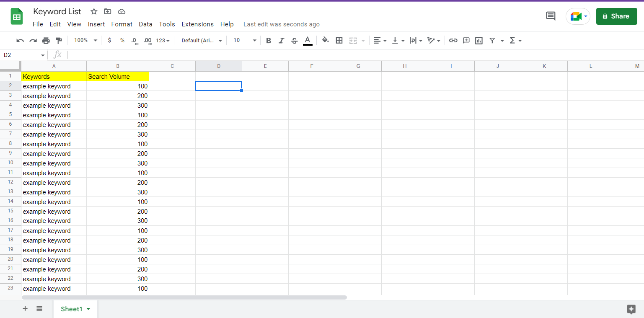Star the Keyword List document
The image size is (644, 318).
[x=94, y=11]
